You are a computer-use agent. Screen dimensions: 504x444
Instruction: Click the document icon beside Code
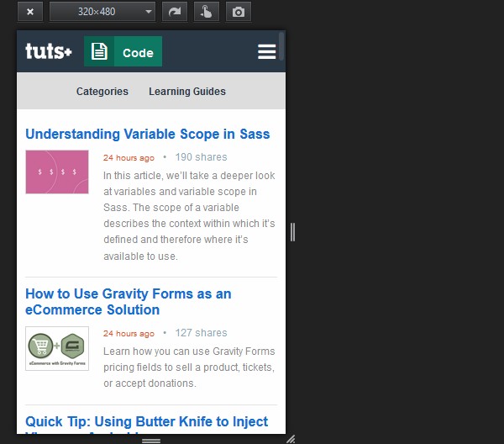click(x=99, y=51)
